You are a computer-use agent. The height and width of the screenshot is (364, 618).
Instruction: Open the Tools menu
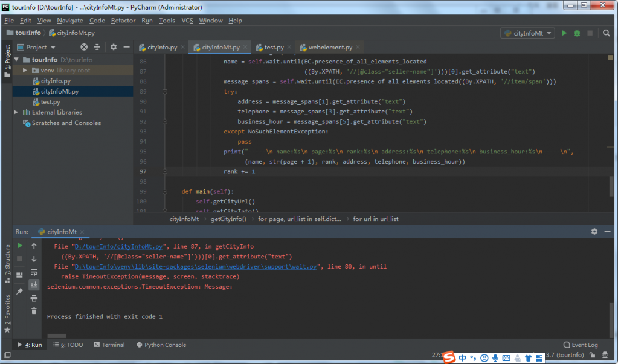[x=167, y=21]
